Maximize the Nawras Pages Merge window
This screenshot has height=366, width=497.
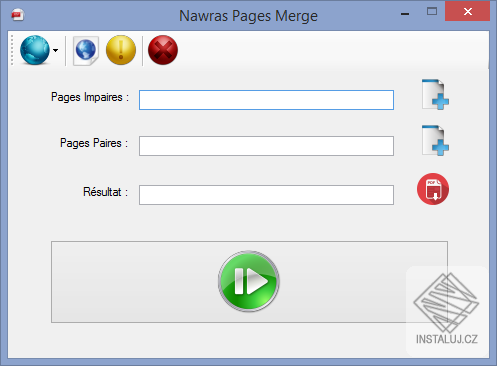click(432, 12)
